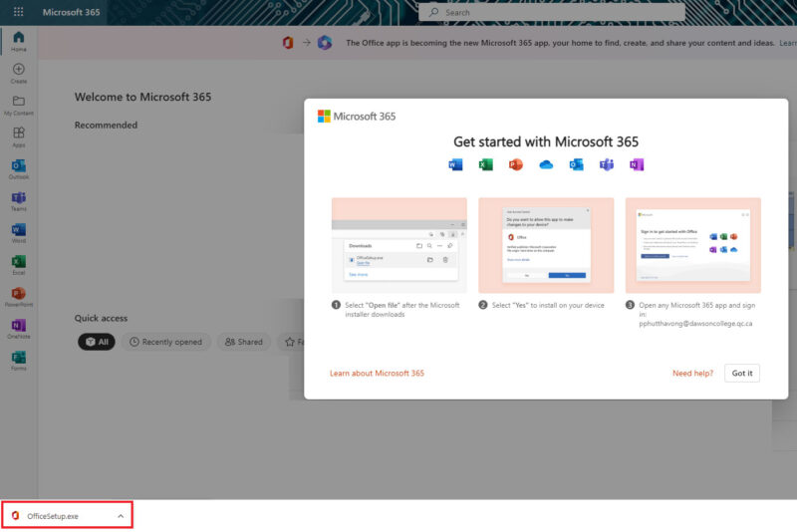Select the All quick access filter
The height and width of the screenshot is (532, 797).
click(97, 342)
